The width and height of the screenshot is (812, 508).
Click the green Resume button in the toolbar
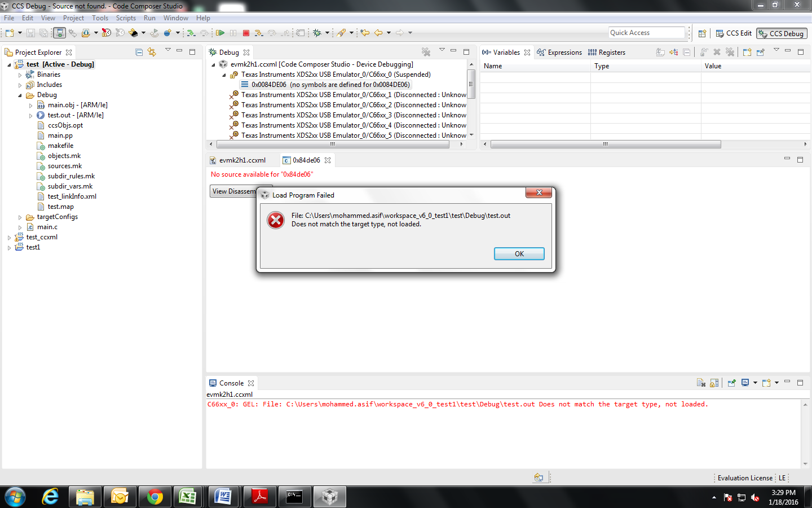[x=220, y=33]
